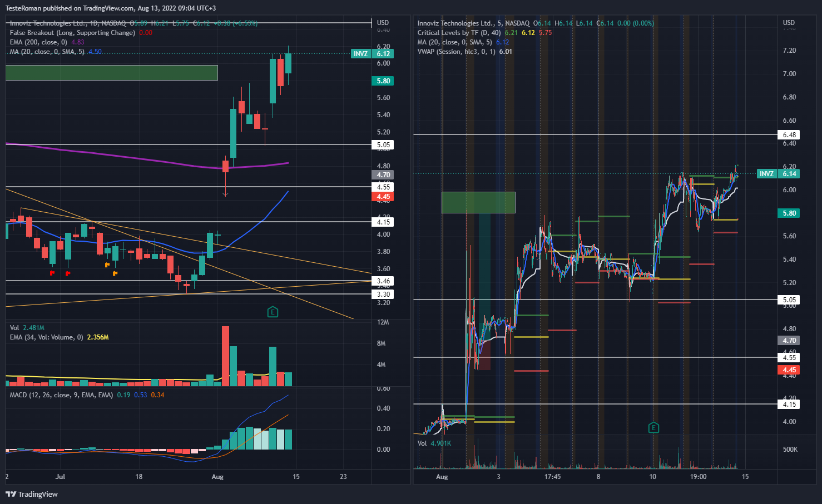Click the Vol 2.481M legend on the daily chart

pos(27,328)
